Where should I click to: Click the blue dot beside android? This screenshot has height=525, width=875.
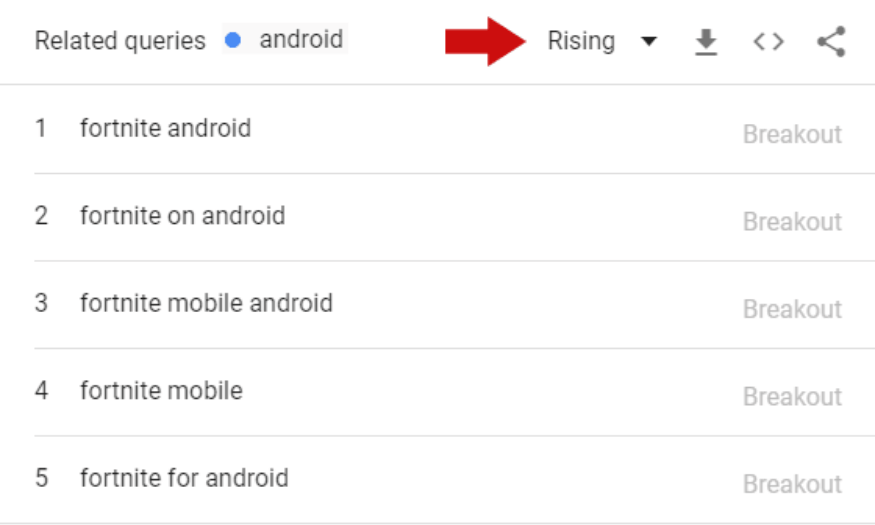click(x=233, y=40)
